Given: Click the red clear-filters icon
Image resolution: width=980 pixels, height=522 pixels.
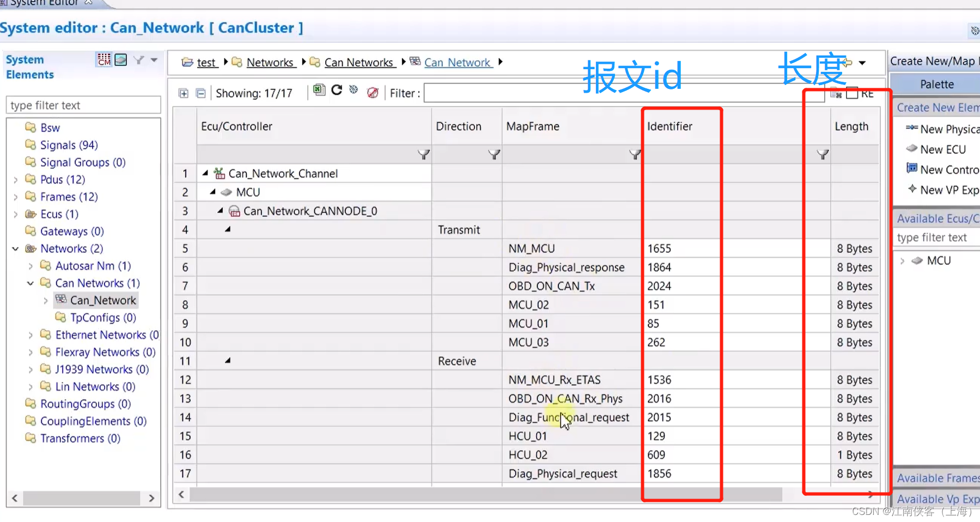Looking at the screenshot, I should [373, 93].
